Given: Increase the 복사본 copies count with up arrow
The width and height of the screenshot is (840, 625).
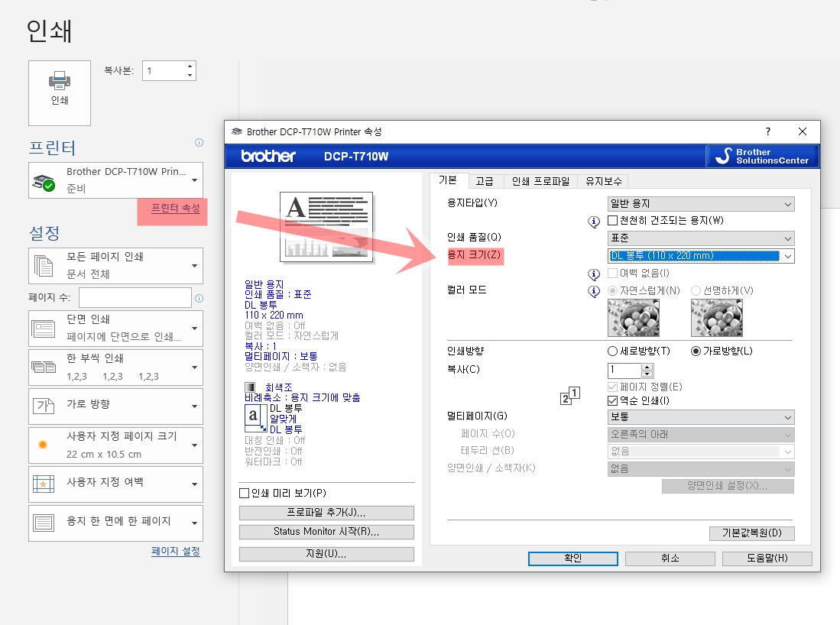Looking at the screenshot, I should coord(190,66).
